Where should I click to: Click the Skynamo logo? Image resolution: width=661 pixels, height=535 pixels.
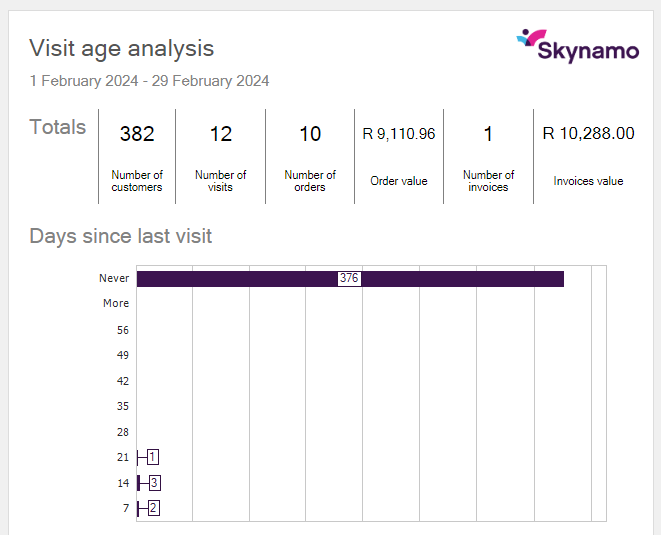[x=577, y=46]
